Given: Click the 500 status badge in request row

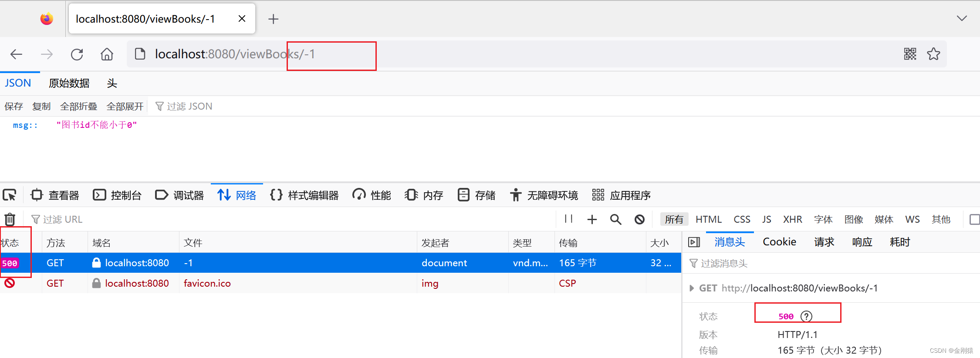Looking at the screenshot, I should 10,263.
